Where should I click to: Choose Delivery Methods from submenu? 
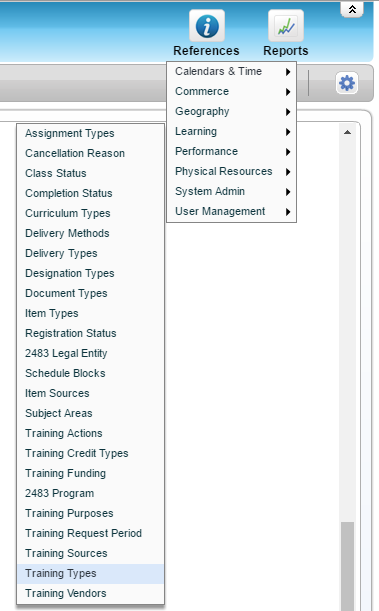90,233
